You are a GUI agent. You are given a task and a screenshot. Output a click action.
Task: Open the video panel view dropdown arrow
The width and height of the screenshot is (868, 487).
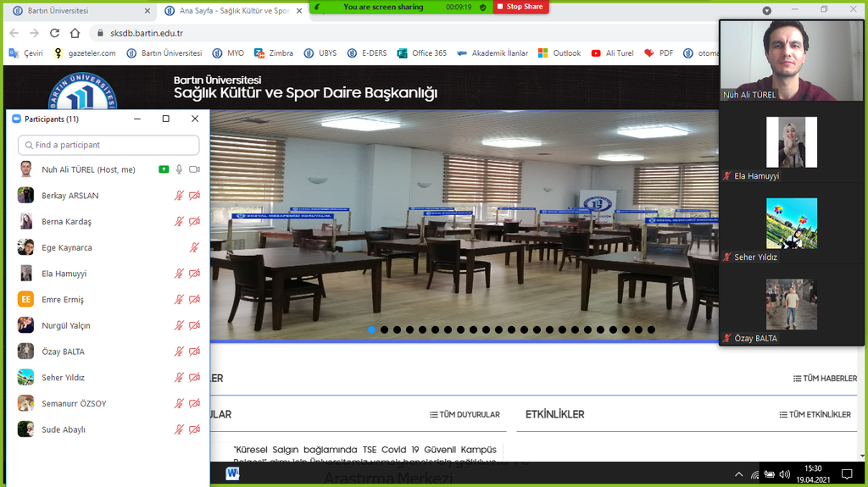coord(766,10)
